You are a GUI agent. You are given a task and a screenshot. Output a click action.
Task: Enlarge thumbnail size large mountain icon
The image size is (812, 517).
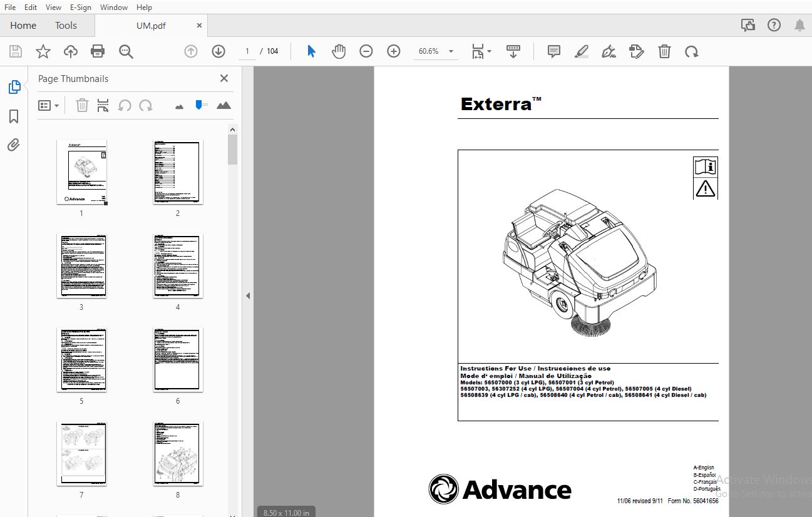click(224, 105)
